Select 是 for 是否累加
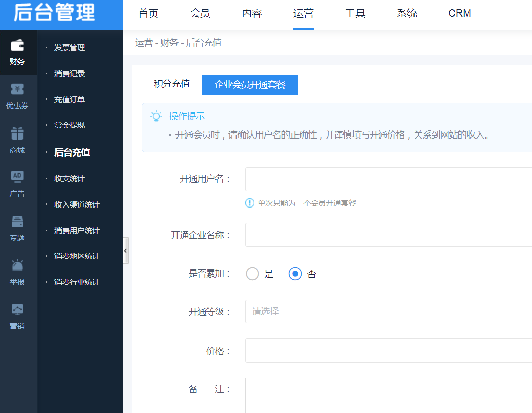This screenshot has width=532, height=413. pos(252,274)
